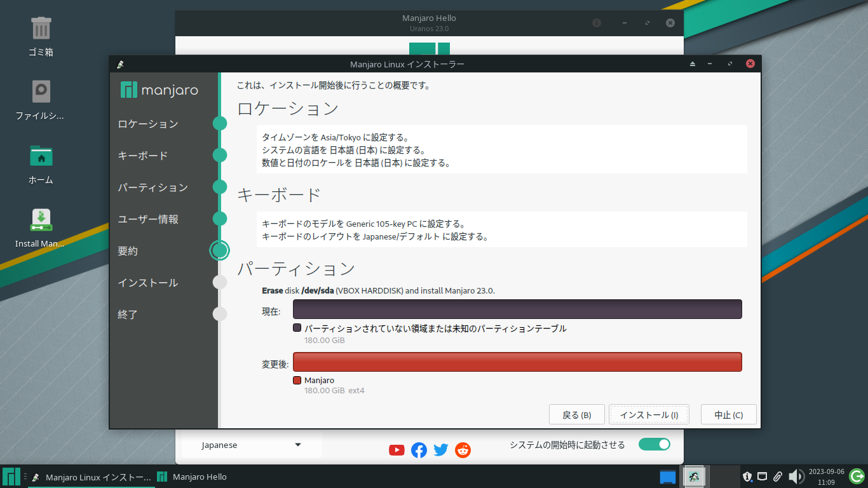
Task: Open the info button in Manjaro Hello titlebar
Action: point(597,23)
